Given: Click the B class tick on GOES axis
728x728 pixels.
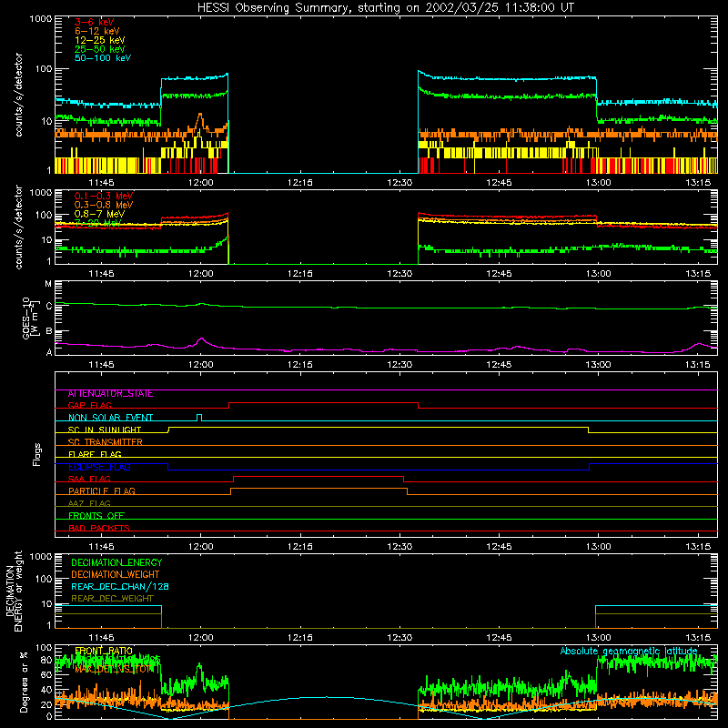Looking at the screenshot, I should pos(49,331).
